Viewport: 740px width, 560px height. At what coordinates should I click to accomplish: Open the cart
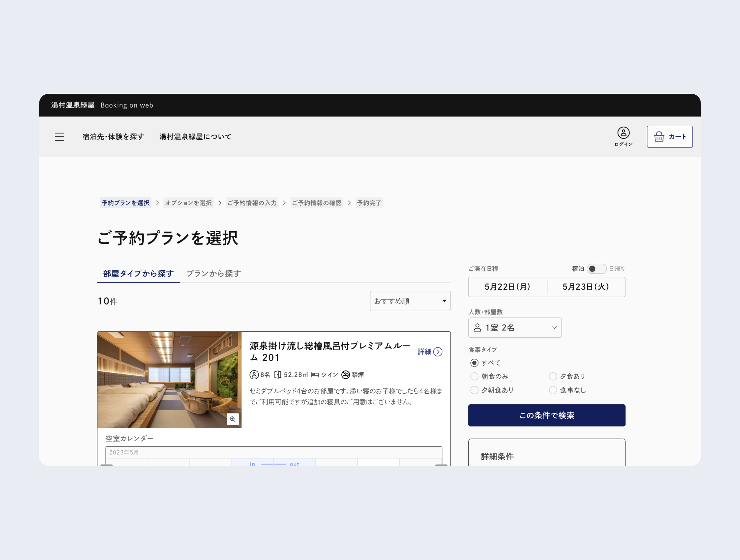point(669,136)
